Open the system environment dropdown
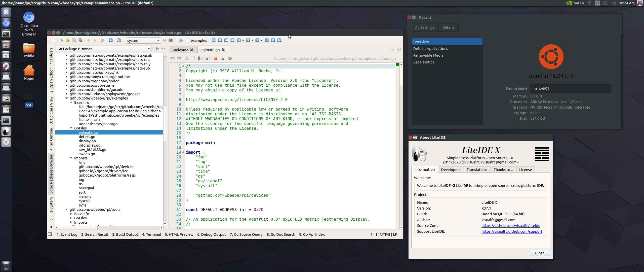Screen dimensions: 644x272 click(143, 40)
